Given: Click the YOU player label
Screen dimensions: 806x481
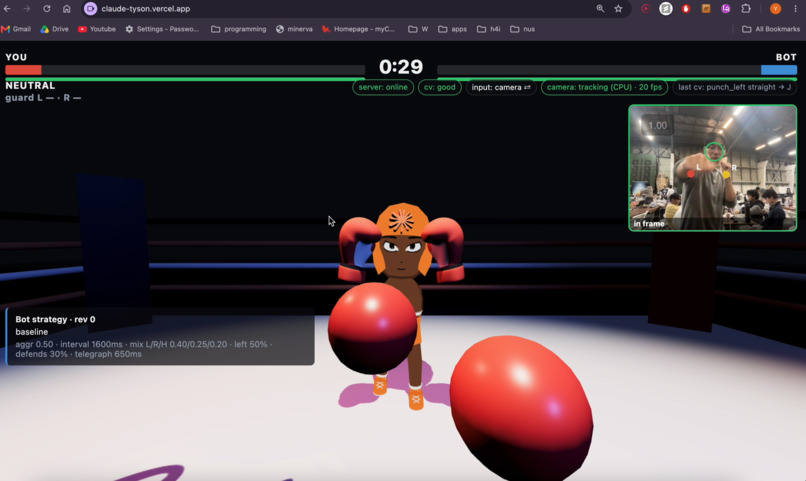Looking at the screenshot, I should pyautogui.click(x=16, y=57).
